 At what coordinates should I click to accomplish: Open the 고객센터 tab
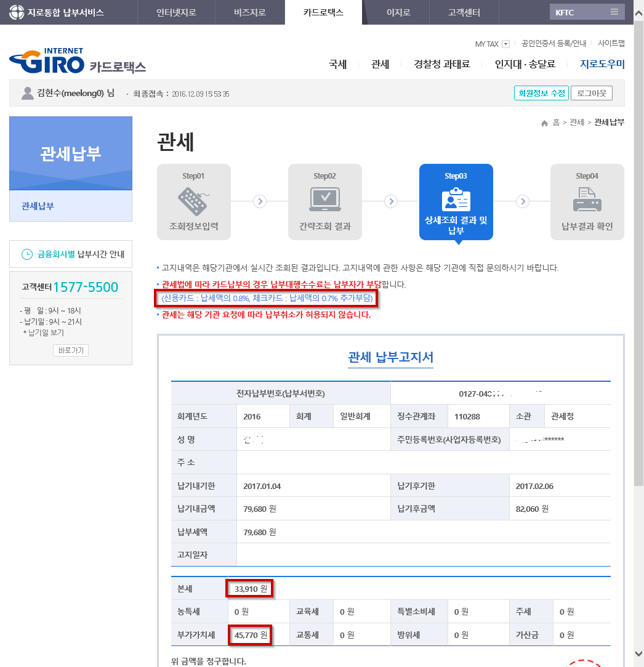coord(464,12)
